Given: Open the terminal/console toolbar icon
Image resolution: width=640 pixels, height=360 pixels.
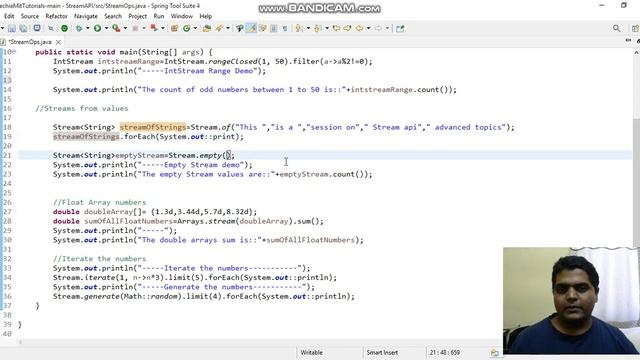Looking at the screenshot, I should (37, 28).
